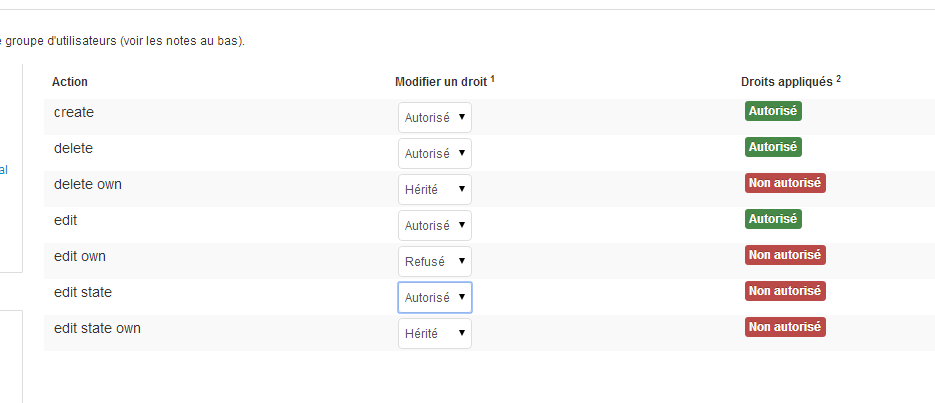The height and width of the screenshot is (403, 935).
Task: Open the edit permission dropdown
Action: pyautogui.click(x=435, y=225)
